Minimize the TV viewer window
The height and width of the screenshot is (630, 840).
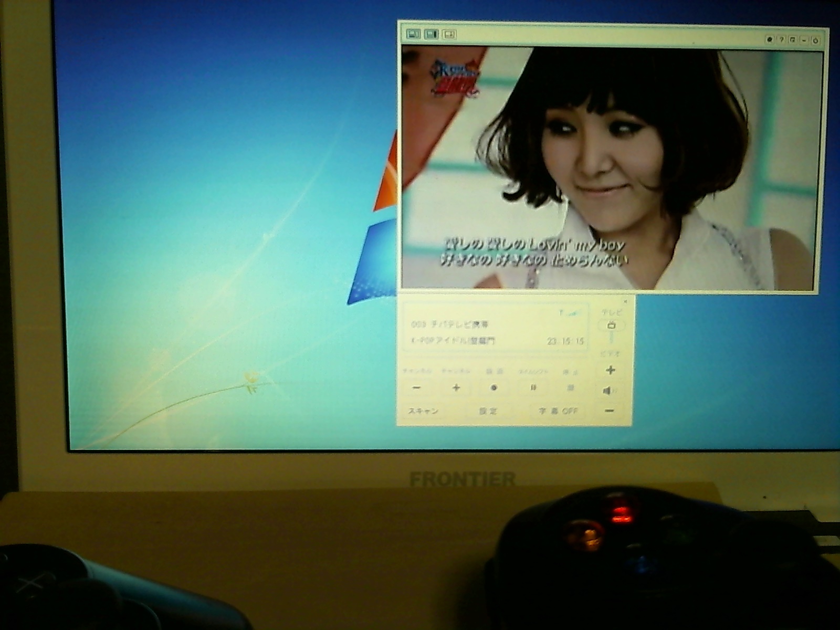(x=804, y=40)
